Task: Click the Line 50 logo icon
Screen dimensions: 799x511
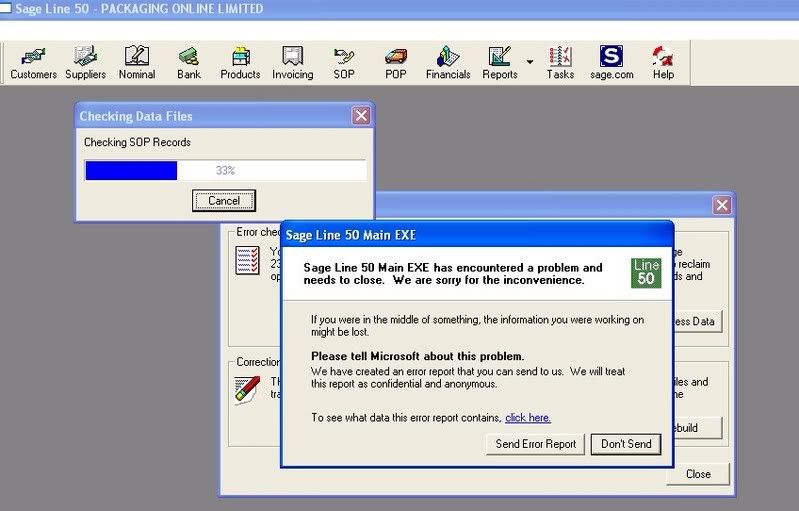Action: click(646, 273)
